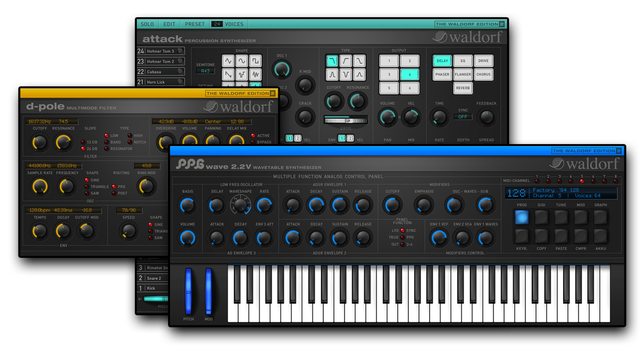Choose the V-shaped notch filter type in Attack
This screenshot has width=644, height=347.
tap(346, 75)
